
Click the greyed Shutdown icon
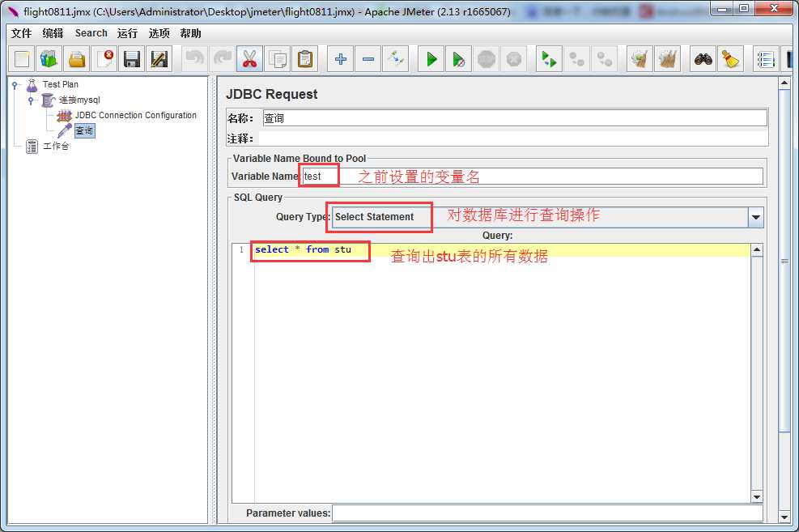point(513,60)
